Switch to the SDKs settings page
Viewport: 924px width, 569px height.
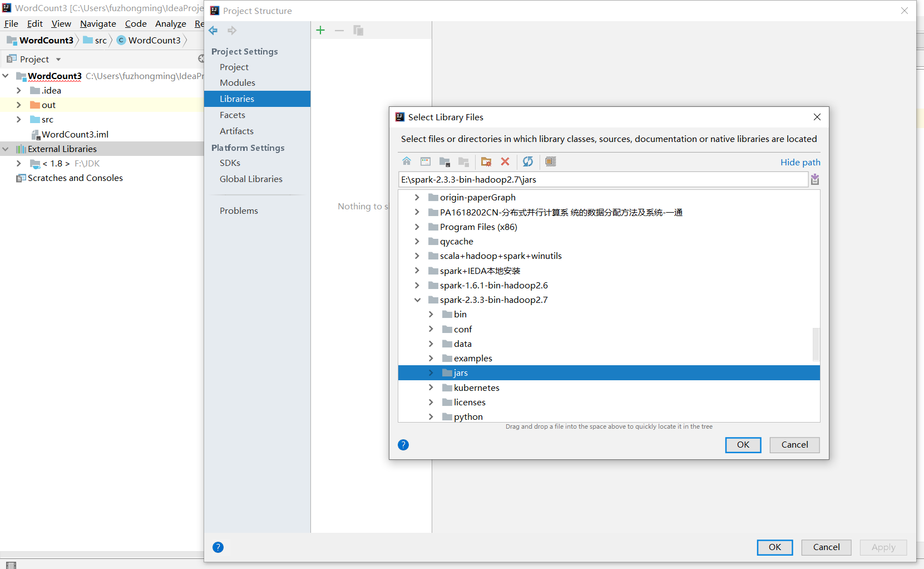[x=230, y=163]
